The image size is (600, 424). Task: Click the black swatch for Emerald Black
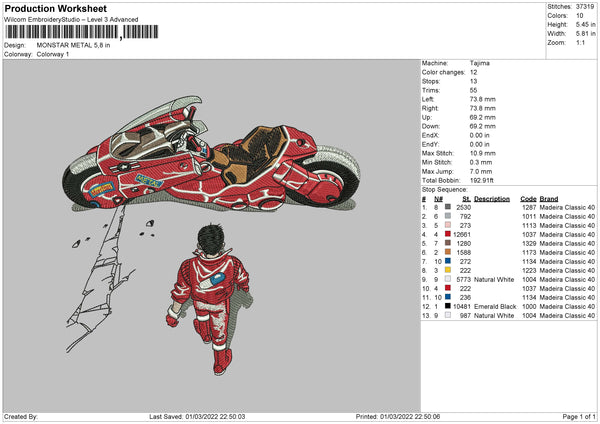tap(448, 306)
